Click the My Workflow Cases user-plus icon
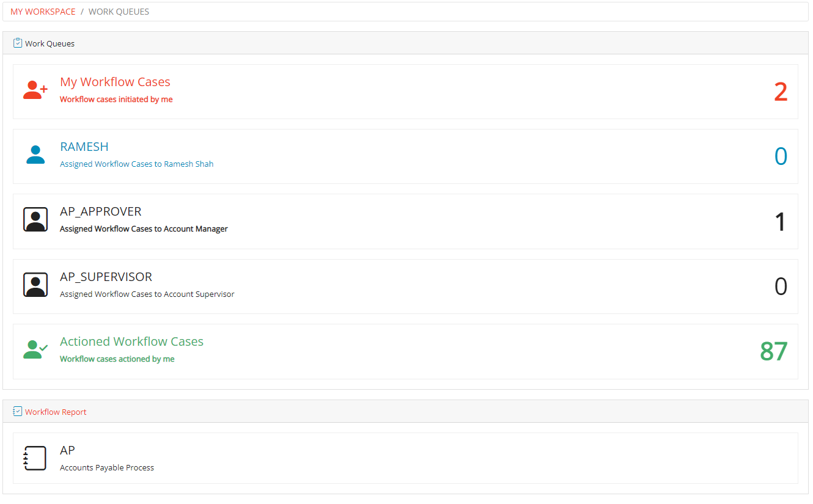The image size is (813, 504). tap(35, 90)
